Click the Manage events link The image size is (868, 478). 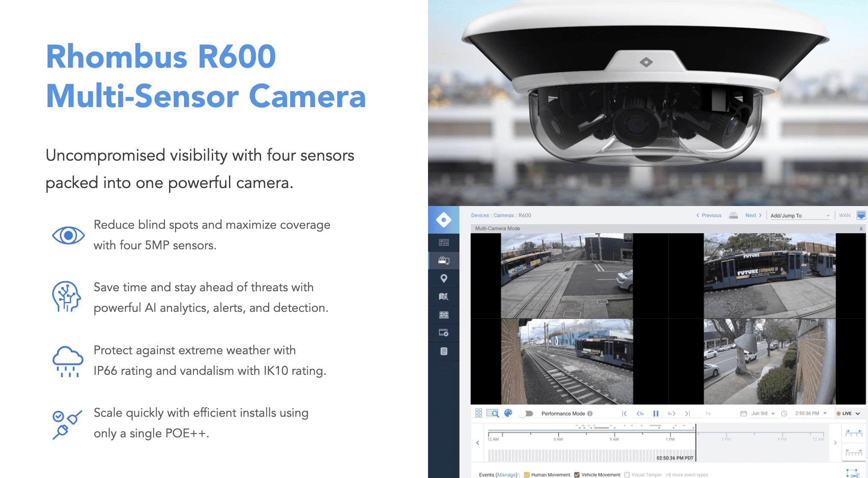pyautogui.click(x=507, y=475)
